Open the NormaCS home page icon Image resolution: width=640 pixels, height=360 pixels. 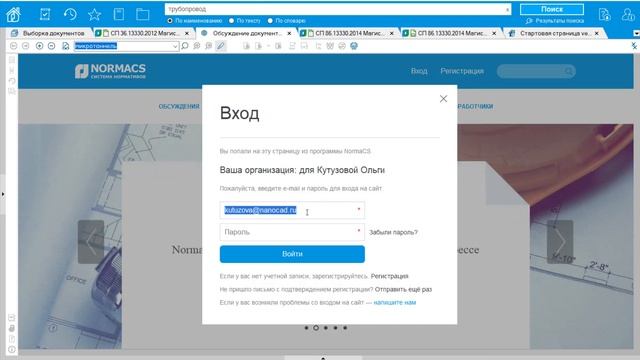coord(13,15)
